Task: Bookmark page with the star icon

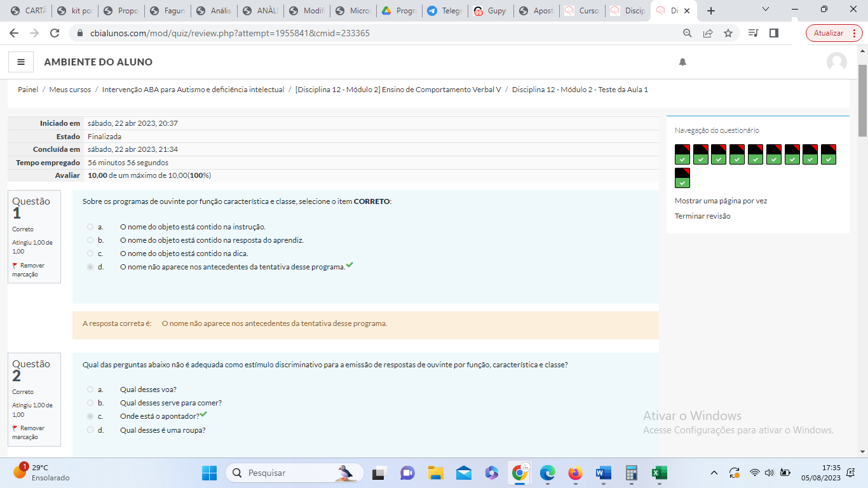Action: pos(728,33)
